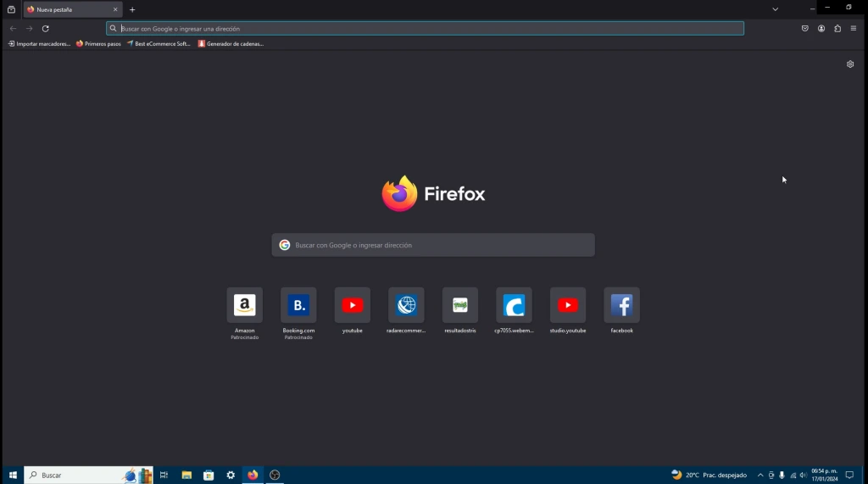Click the microphone tray icon
This screenshot has width=868, height=484.
pyautogui.click(x=782, y=476)
